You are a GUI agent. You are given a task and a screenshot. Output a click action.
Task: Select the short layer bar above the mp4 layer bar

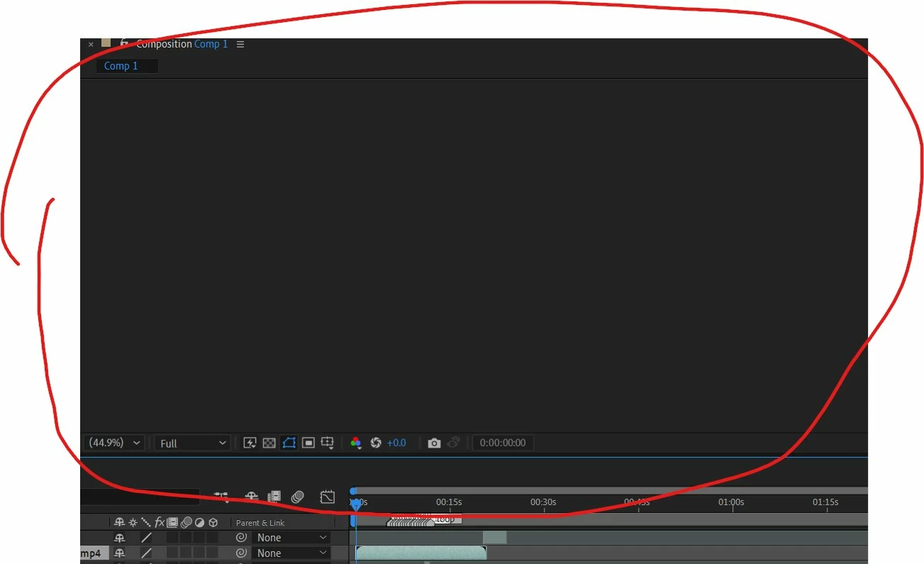495,538
